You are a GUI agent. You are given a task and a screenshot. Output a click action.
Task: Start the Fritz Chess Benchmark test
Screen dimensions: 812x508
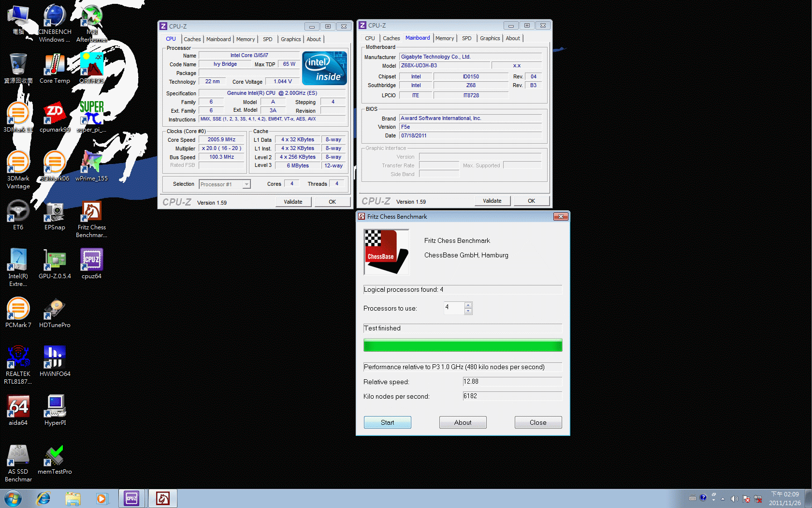[388, 422]
